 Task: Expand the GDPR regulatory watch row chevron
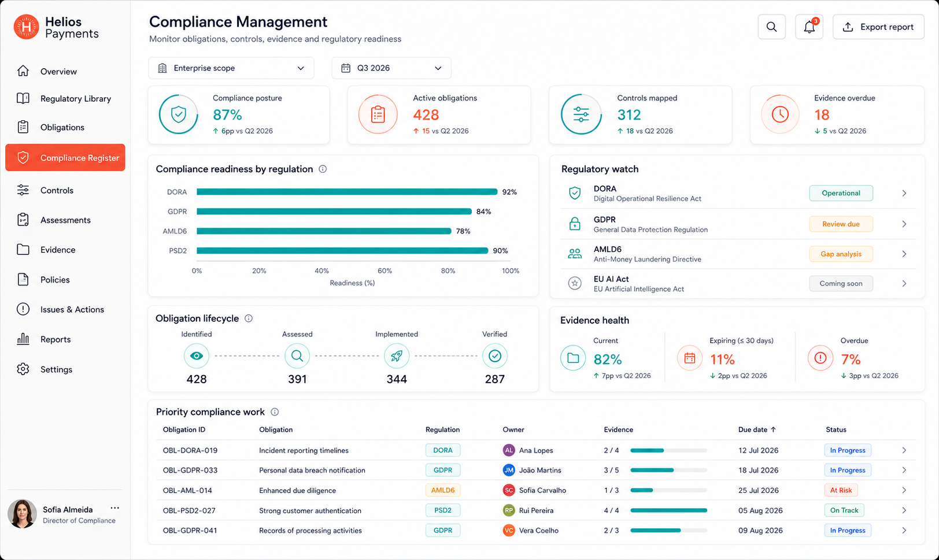[904, 224]
